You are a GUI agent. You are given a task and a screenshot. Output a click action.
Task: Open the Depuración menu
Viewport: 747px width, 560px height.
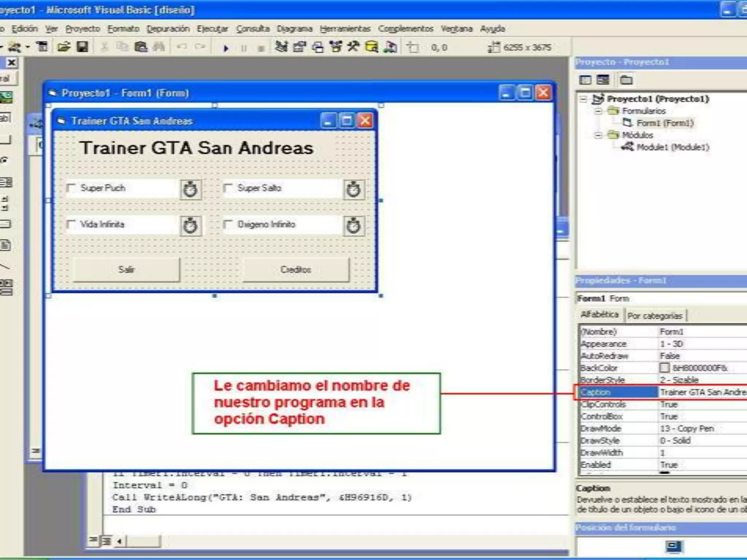(x=168, y=29)
